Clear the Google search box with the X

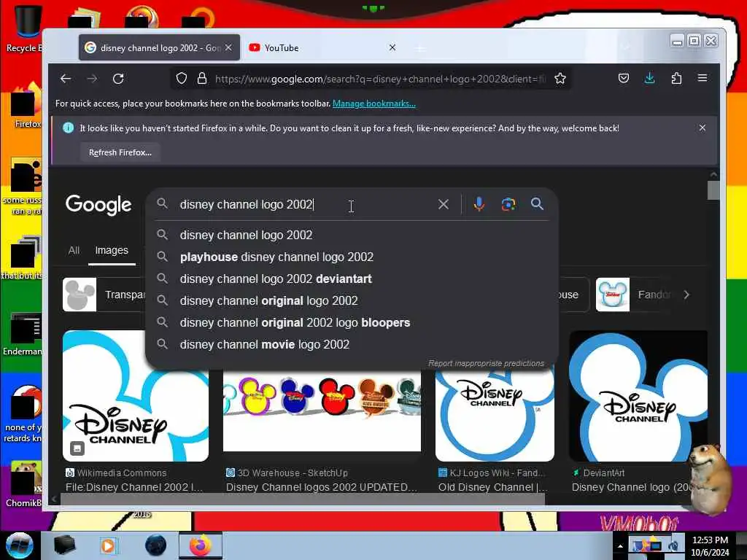pyautogui.click(x=443, y=204)
